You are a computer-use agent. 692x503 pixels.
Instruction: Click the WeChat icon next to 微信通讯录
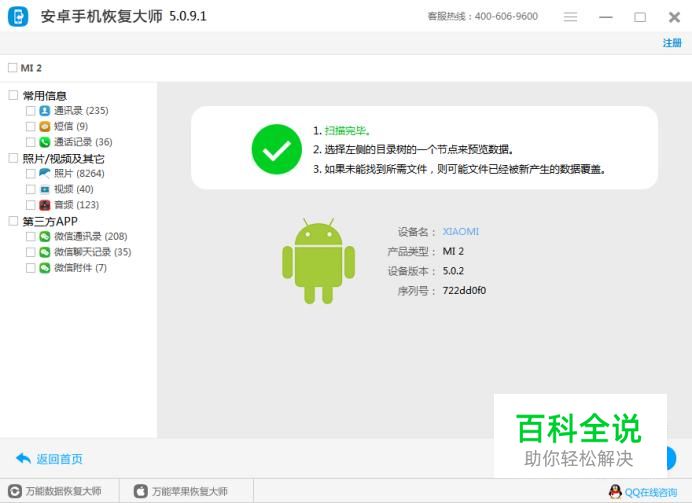pyautogui.click(x=45, y=236)
